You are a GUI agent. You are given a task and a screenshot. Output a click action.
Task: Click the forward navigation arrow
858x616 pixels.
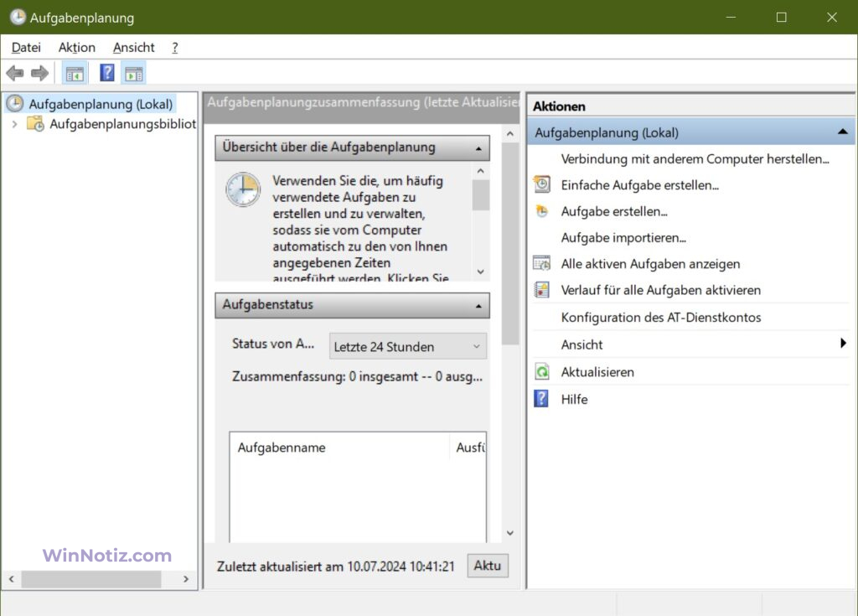39,72
